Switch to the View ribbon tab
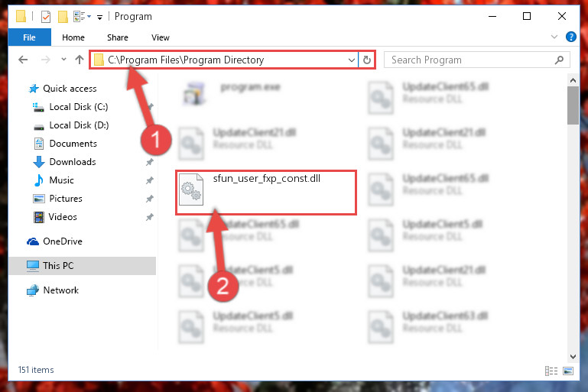The height and width of the screenshot is (392, 588). click(x=160, y=37)
